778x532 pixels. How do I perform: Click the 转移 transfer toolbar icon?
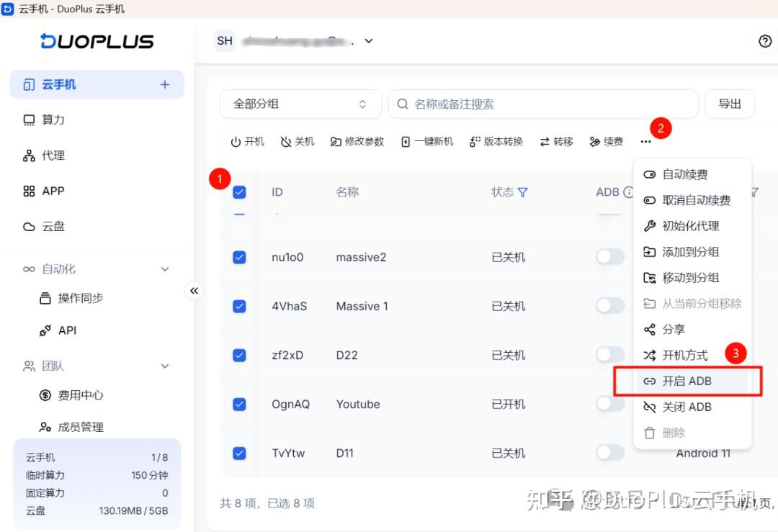555,141
